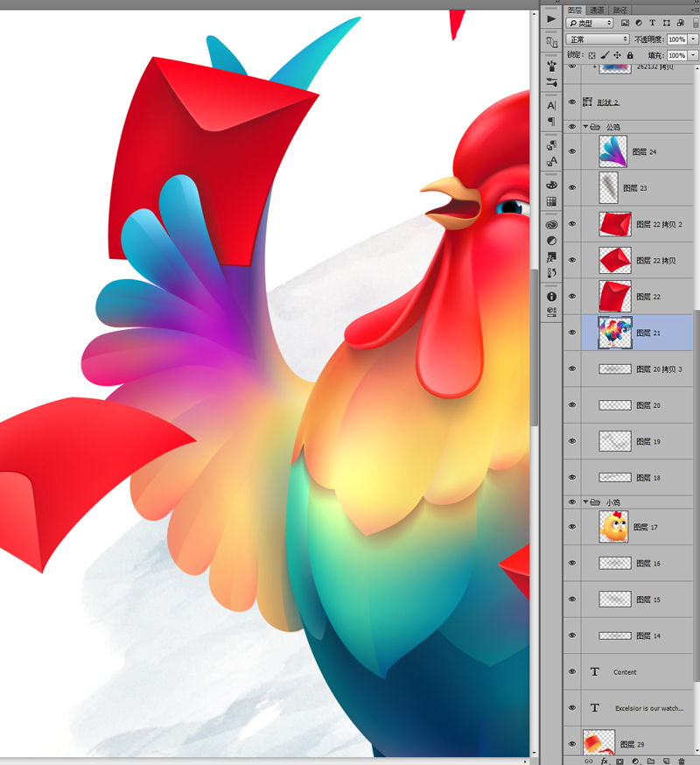Hide the 形状 2 layer
This screenshot has width=700, height=765.
pos(572,102)
